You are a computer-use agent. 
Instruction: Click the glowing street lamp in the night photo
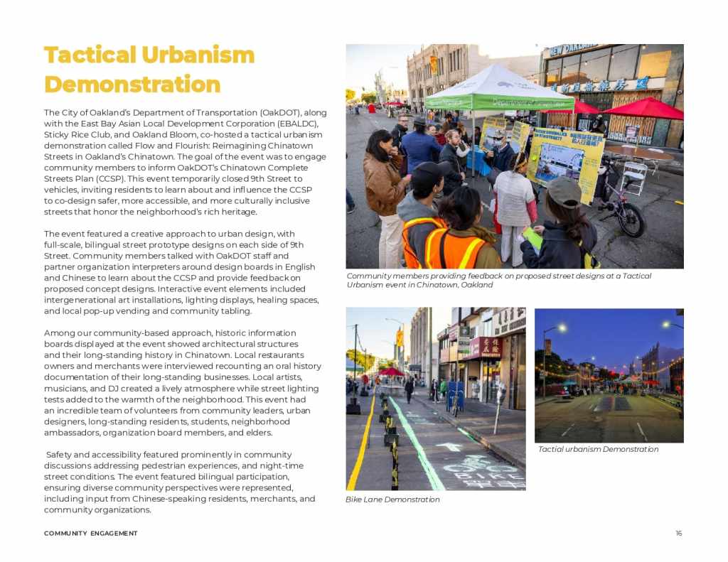(562, 328)
